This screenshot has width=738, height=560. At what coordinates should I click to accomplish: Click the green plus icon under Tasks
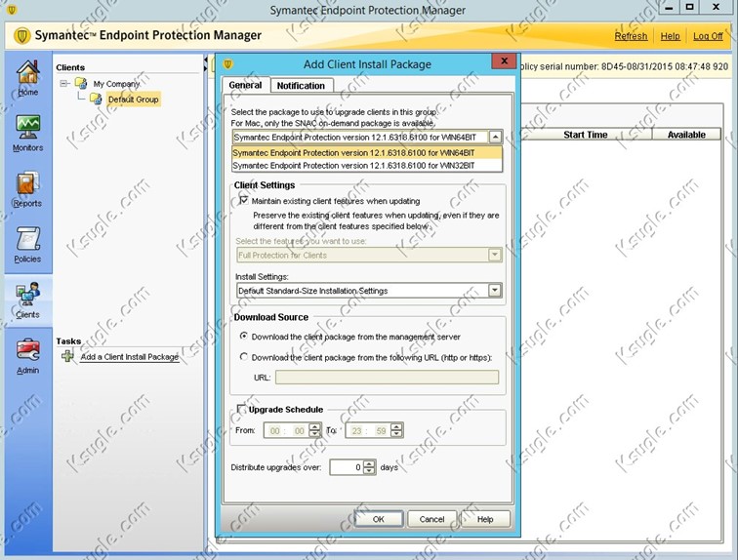tap(67, 356)
